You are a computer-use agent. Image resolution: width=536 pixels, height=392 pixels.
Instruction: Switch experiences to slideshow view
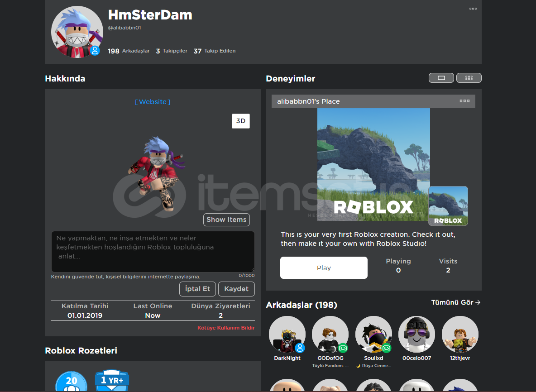(x=441, y=78)
